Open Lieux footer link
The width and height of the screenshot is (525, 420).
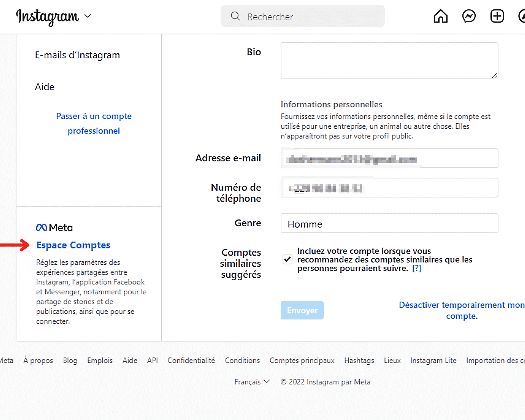click(x=392, y=360)
